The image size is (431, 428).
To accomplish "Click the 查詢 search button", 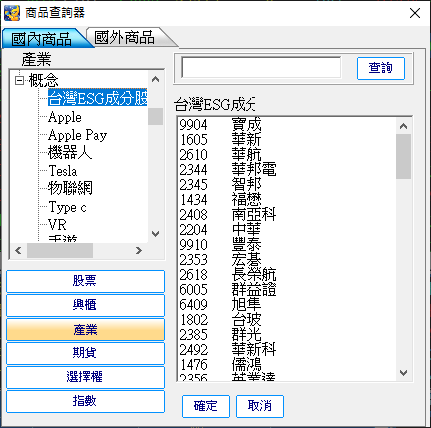I will pyautogui.click(x=381, y=68).
